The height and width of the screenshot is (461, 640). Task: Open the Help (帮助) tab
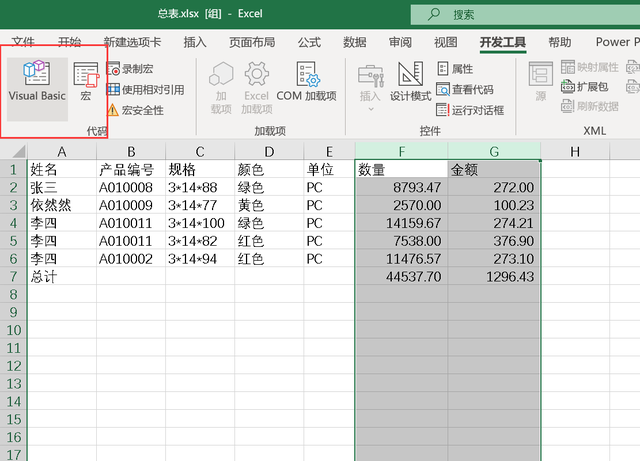click(x=560, y=42)
